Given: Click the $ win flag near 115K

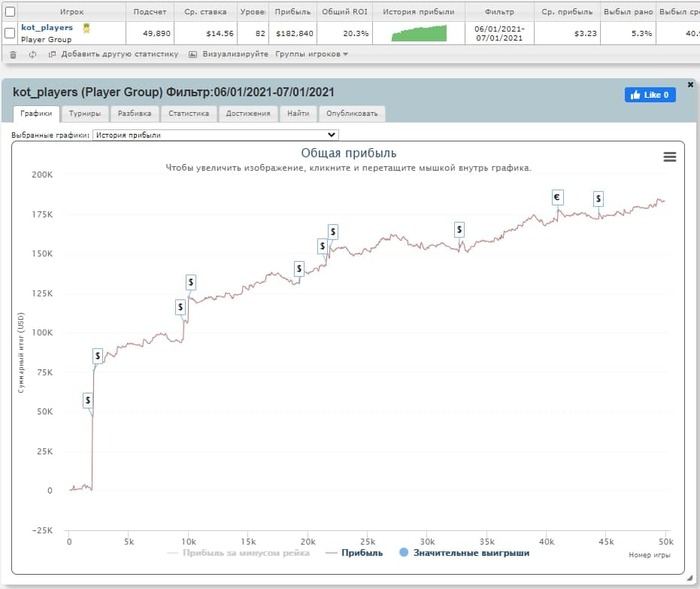Looking at the screenshot, I should [x=180, y=307].
